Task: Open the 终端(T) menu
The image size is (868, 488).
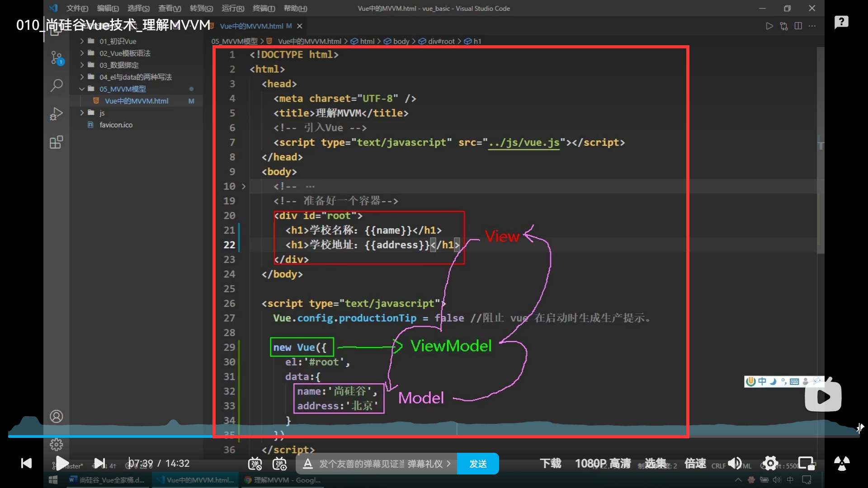Action: click(264, 8)
